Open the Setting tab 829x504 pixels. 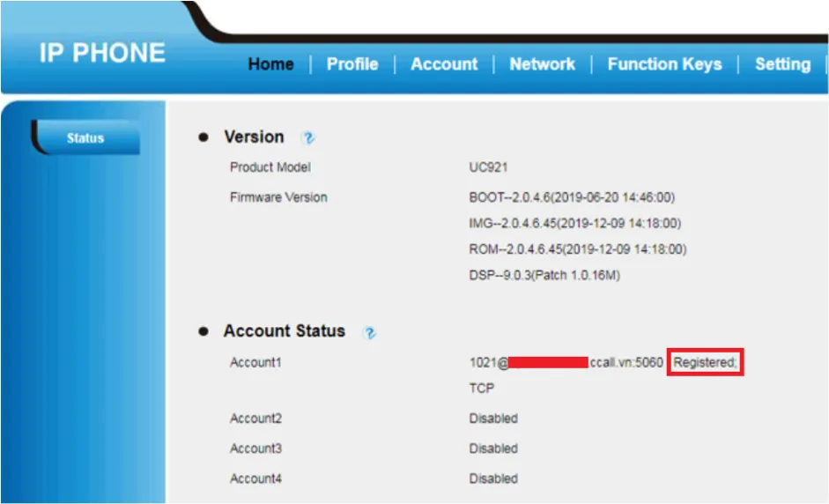tap(782, 64)
